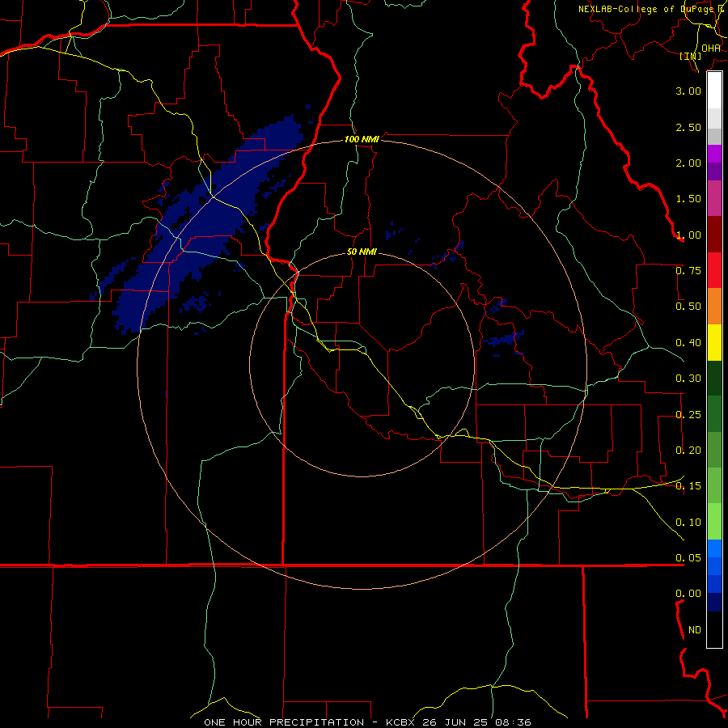Click the black ND swatch in legend

coord(714,629)
